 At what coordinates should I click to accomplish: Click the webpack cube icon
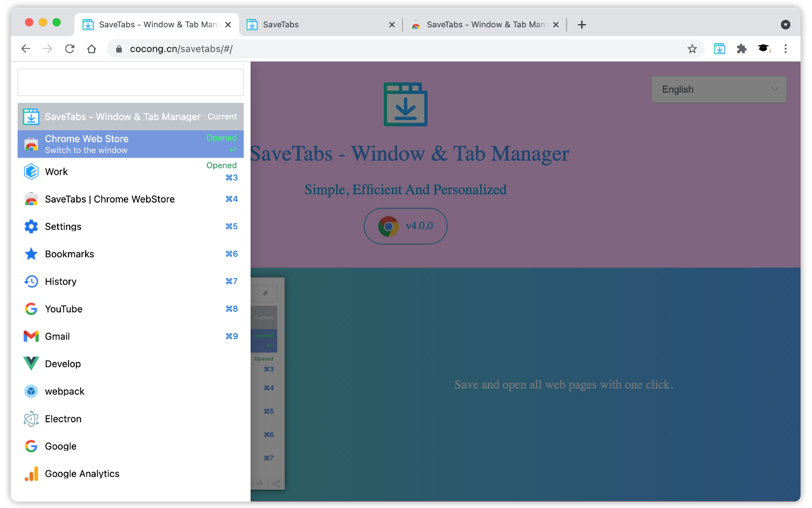coord(31,391)
